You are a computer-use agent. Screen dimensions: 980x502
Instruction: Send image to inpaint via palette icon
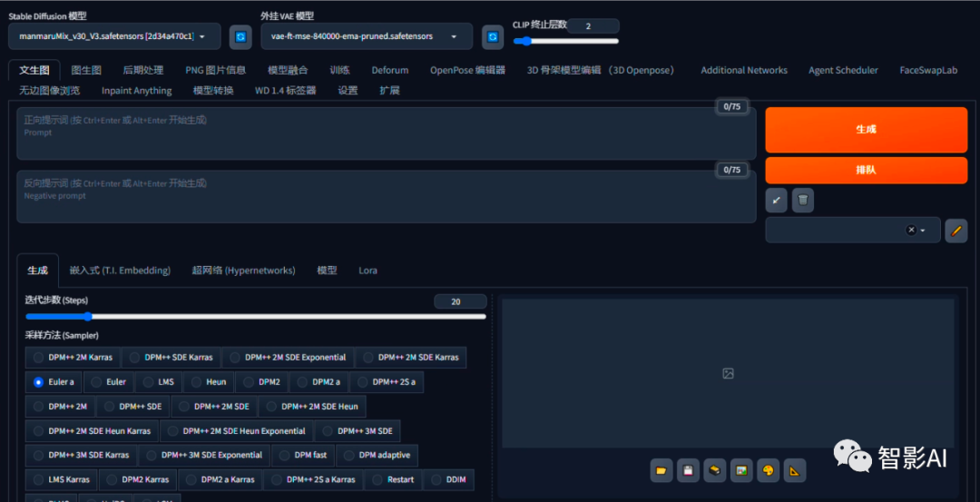(769, 470)
